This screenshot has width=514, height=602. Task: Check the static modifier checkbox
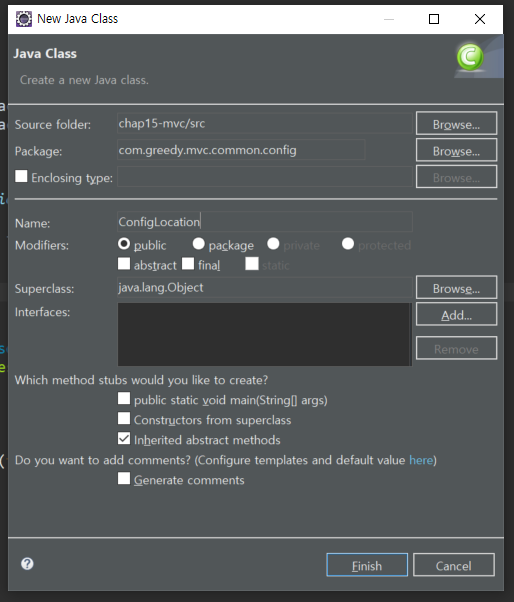[x=252, y=264]
